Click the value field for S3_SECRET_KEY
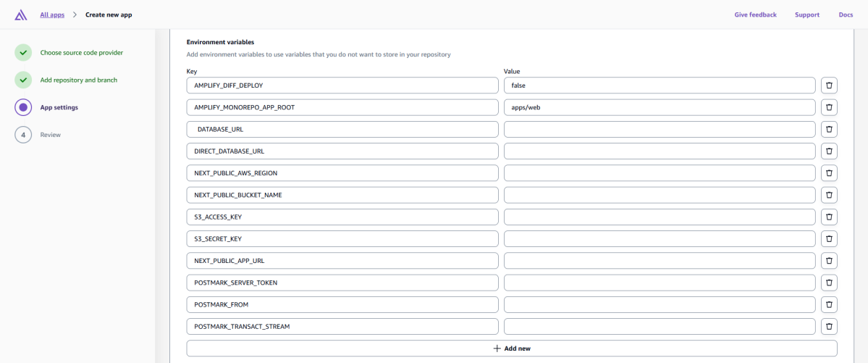 click(x=660, y=239)
